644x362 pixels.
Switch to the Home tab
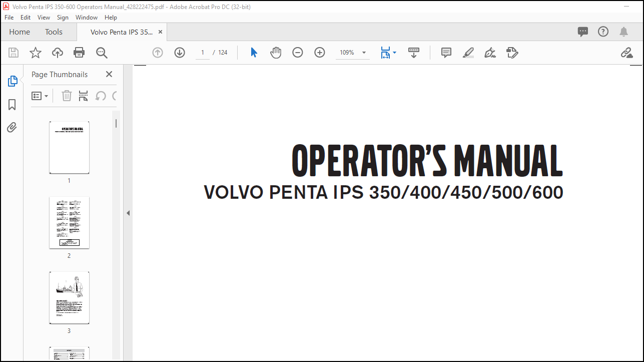[x=20, y=32]
